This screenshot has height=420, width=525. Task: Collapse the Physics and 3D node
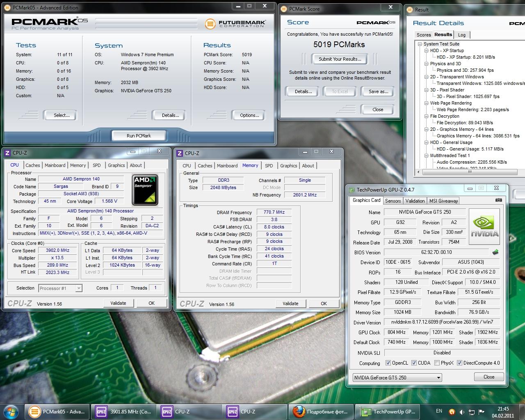point(426,64)
